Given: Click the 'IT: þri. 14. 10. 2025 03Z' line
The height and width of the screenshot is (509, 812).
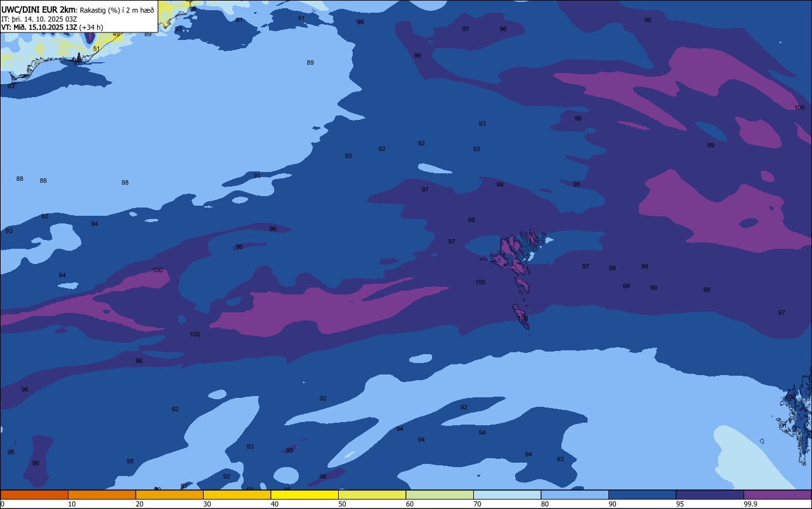Looking at the screenshot, I should pos(39,18).
